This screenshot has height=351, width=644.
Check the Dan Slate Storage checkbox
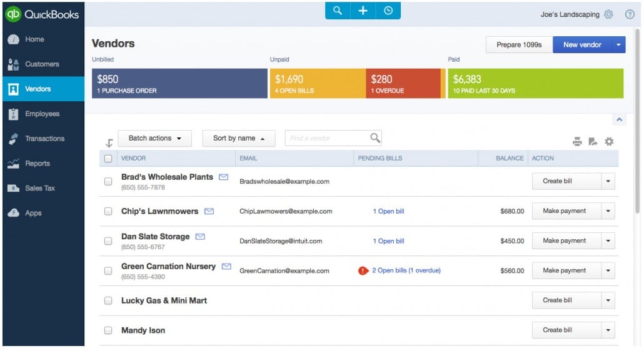[x=108, y=241]
